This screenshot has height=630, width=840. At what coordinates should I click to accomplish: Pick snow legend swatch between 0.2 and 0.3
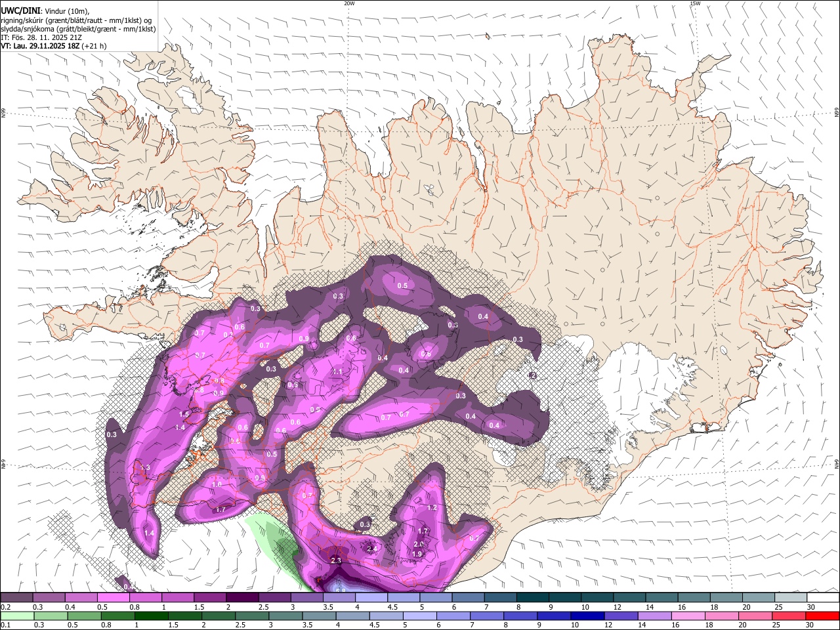point(16,597)
